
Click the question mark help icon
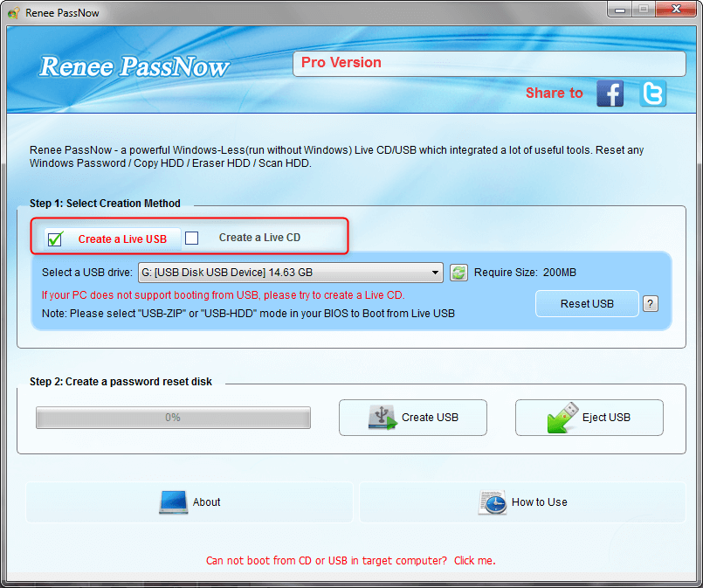650,303
